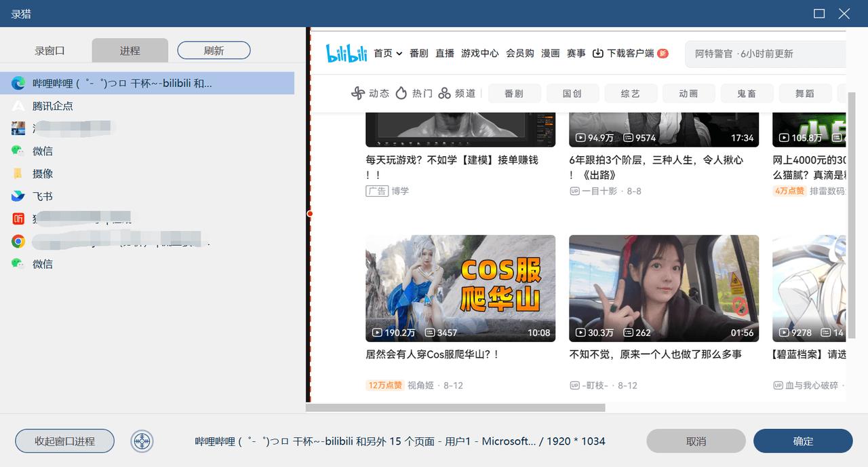Image resolution: width=868 pixels, height=467 pixels.
Task: Click title 不知不觉,原来一个人也做了那么多事
Action: [656, 354]
